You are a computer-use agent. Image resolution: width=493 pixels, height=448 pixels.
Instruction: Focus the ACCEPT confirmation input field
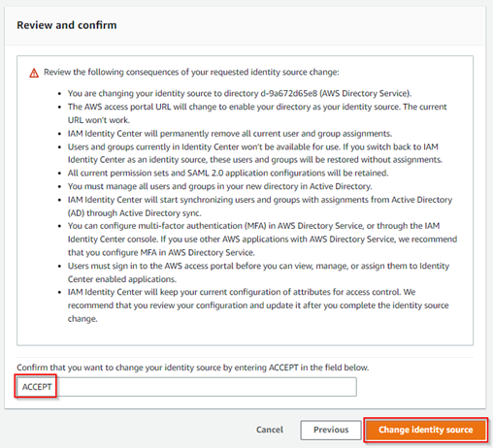[186, 387]
